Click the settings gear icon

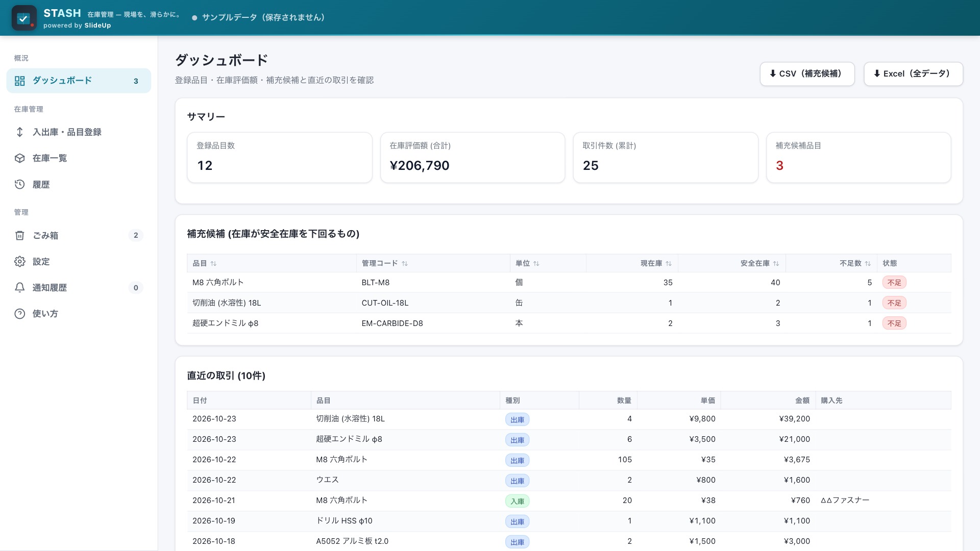click(x=20, y=262)
